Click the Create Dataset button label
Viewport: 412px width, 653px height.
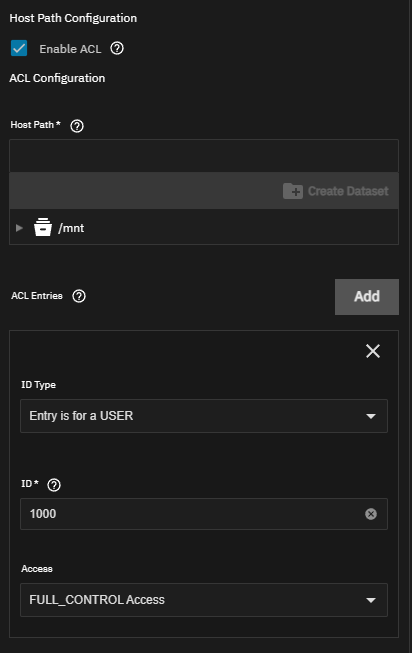click(348, 191)
